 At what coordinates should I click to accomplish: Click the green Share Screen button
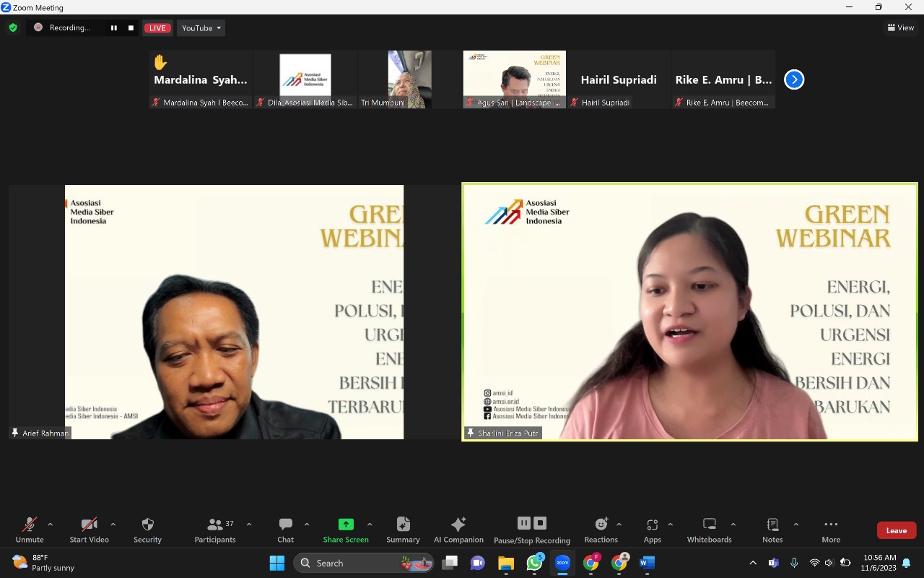346,525
